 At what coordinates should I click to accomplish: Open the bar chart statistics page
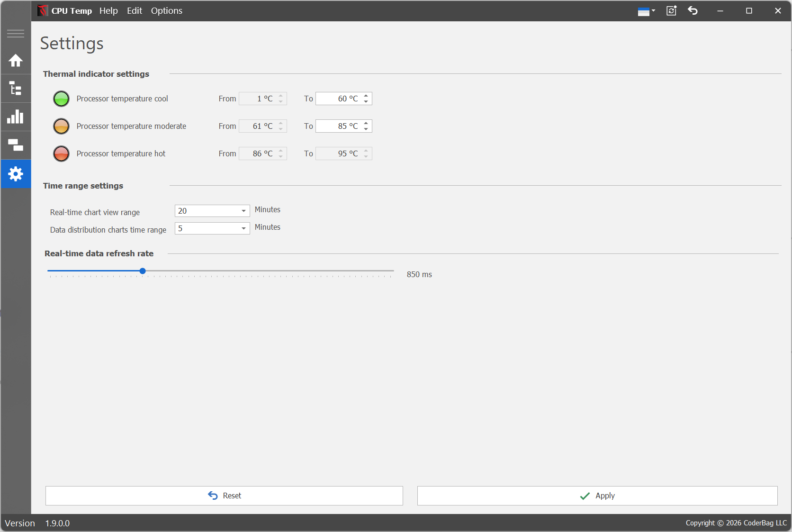[16, 117]
